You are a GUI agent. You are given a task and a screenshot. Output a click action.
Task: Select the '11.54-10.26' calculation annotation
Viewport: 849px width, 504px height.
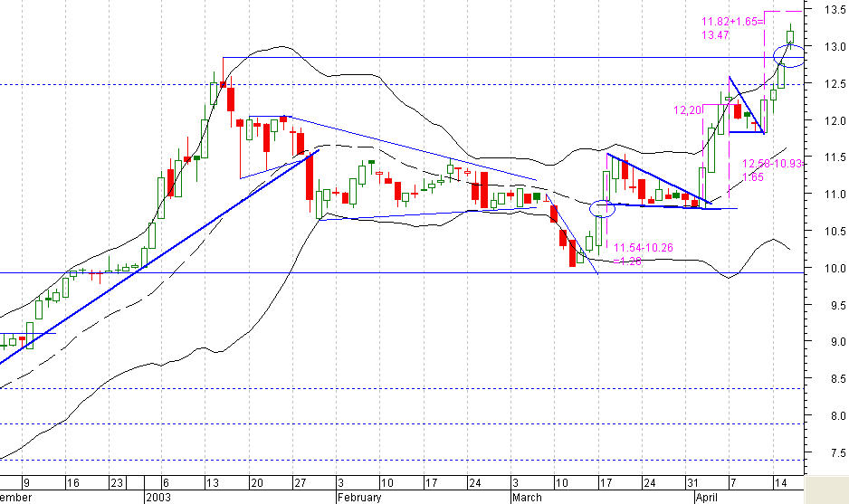click(644, 248)
